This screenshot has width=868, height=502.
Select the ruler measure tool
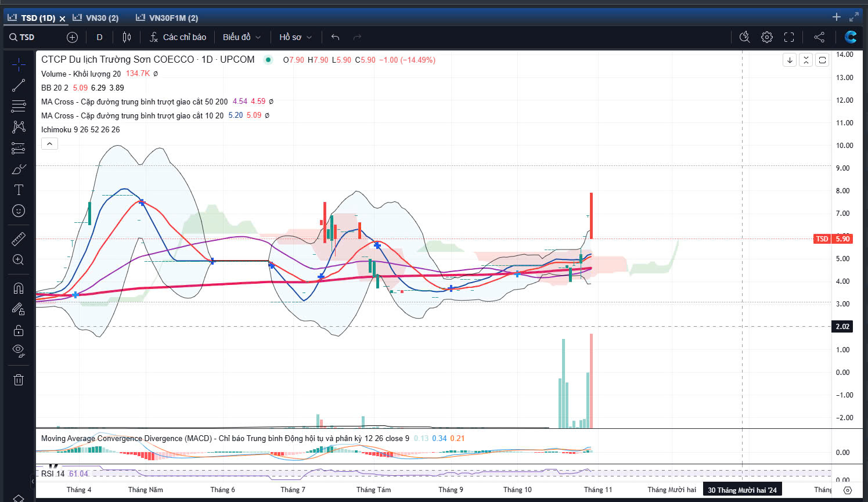click(x=19, y=239)
